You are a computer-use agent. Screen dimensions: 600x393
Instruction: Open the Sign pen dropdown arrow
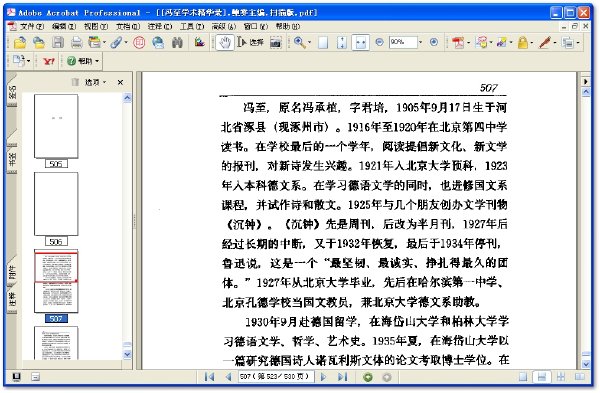(x=555, y=42)
